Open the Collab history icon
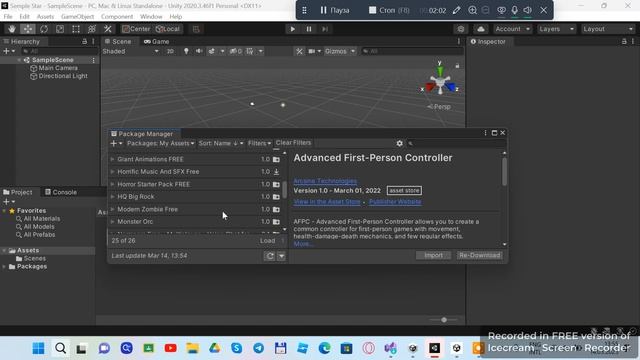Viewport: 640px width, 360px height. point(461,29)
